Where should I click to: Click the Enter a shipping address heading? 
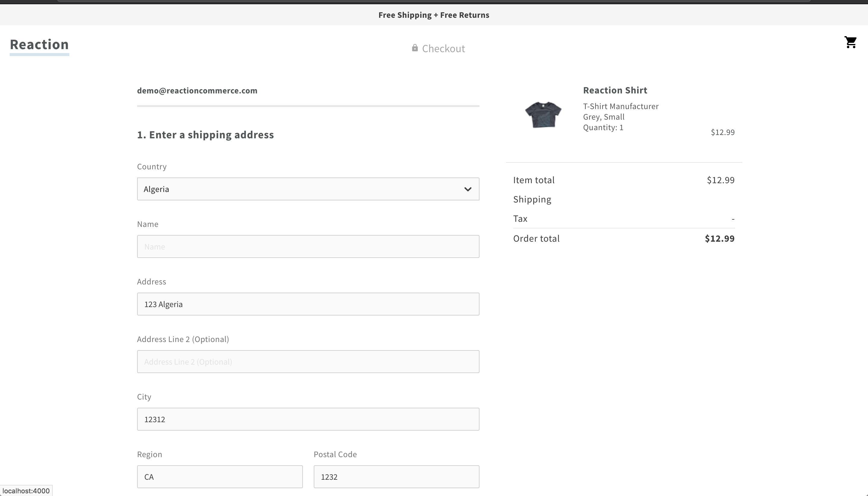205,135
